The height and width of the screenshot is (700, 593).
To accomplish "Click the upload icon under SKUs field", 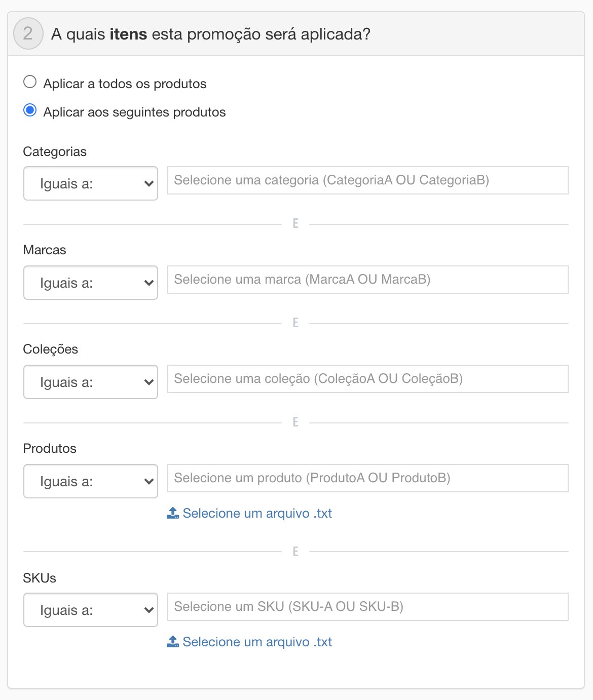I will click(x=173, y=642).
